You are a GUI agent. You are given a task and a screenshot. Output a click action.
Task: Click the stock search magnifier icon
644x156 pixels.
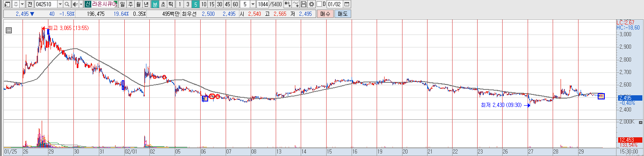click(67, 4)
